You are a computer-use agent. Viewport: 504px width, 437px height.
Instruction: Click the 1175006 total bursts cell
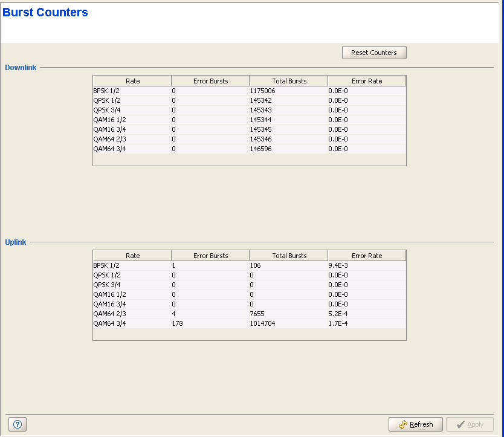click(x=262, y=91)
